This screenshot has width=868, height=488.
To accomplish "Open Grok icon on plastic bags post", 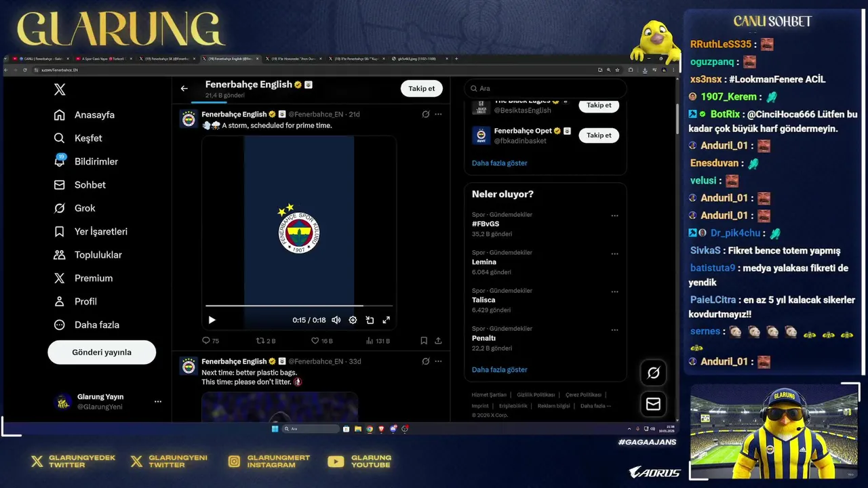I will tap(425, 361).
